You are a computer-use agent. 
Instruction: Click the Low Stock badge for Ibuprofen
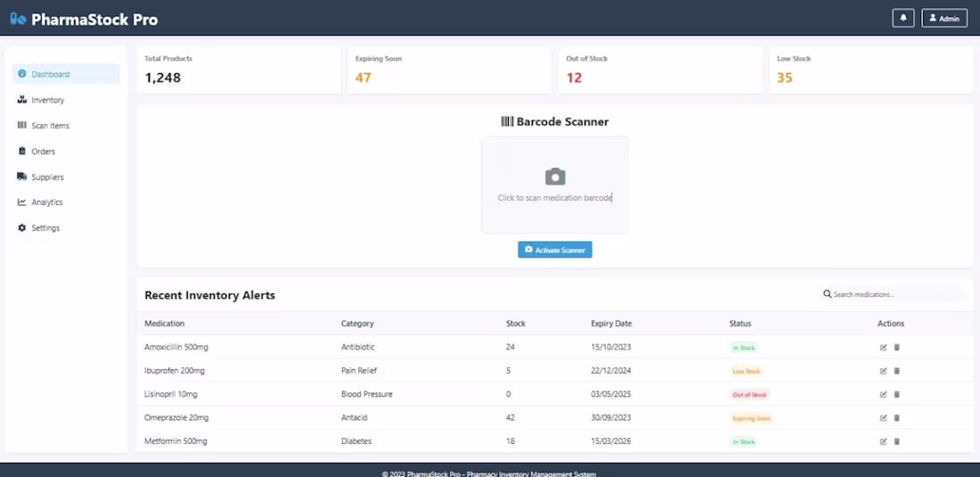point(747,371)
